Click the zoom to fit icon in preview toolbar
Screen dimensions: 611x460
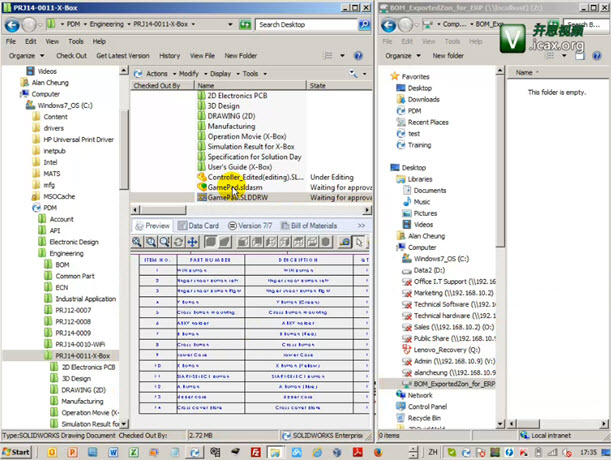[138, 242]
